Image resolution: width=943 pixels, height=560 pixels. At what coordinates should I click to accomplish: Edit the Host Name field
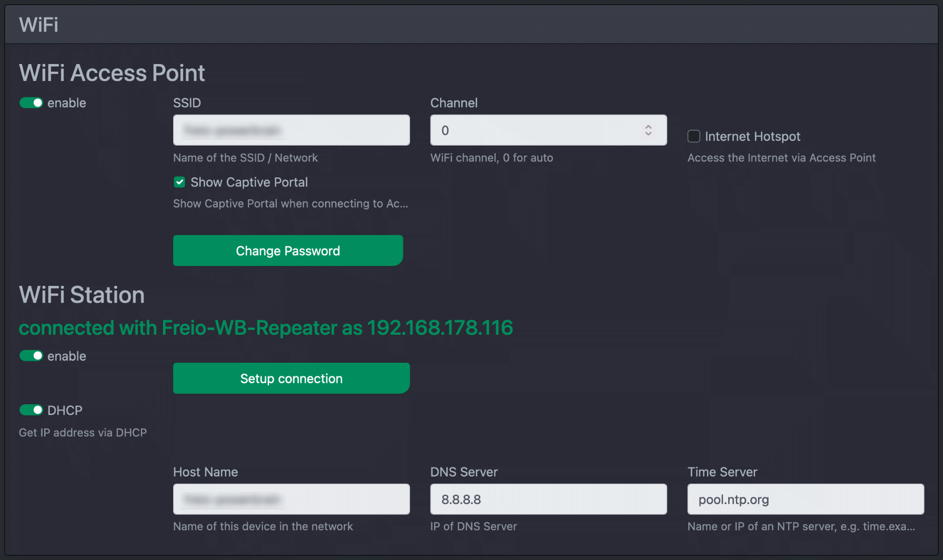(x=291, y=499)
